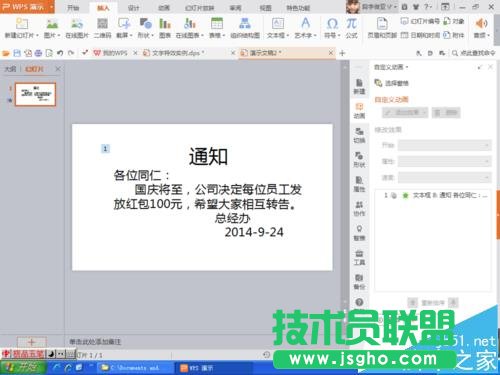
Task: Insert a Formula (公式) pi icon
Action: (x=351, y=24)
